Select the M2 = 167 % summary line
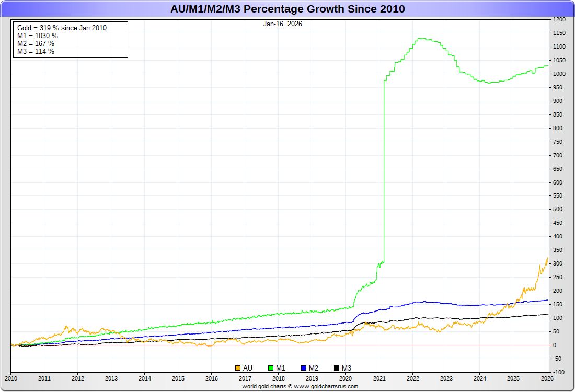 [x=36, y=43]
